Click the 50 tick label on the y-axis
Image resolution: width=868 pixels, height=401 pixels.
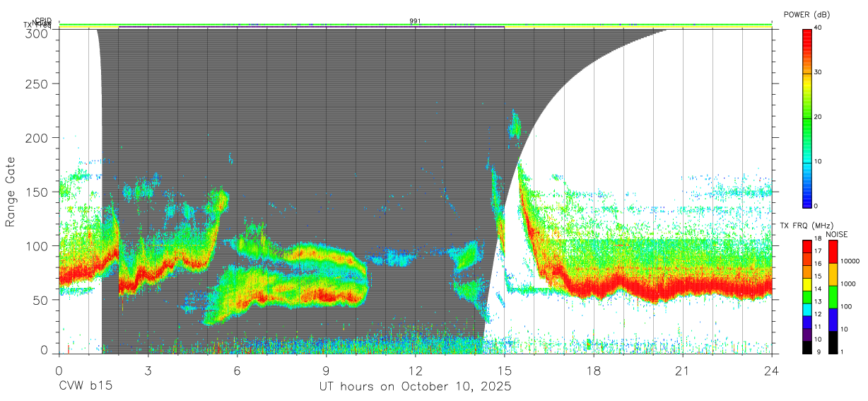[x=41, y=299]
